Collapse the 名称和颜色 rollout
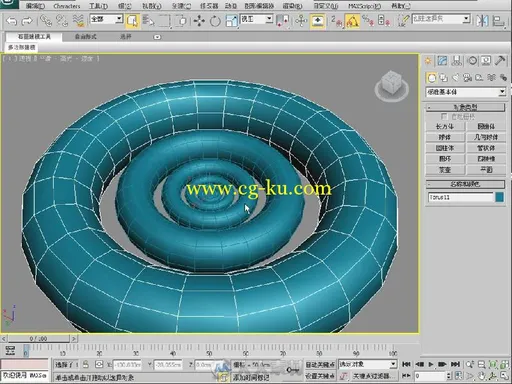Screen dimensions: 512x384 pos(465,184)
